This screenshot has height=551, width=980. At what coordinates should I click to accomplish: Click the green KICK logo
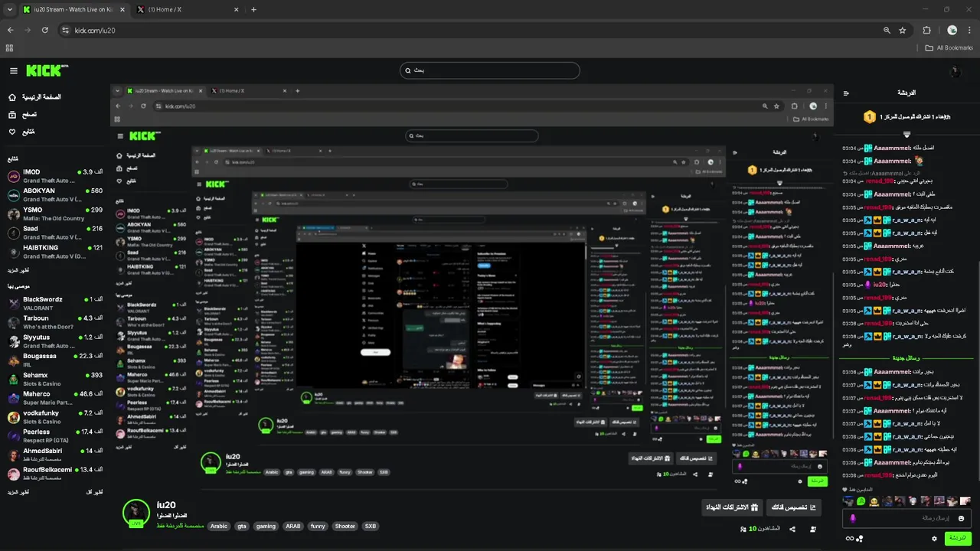[x=47, y=70]
